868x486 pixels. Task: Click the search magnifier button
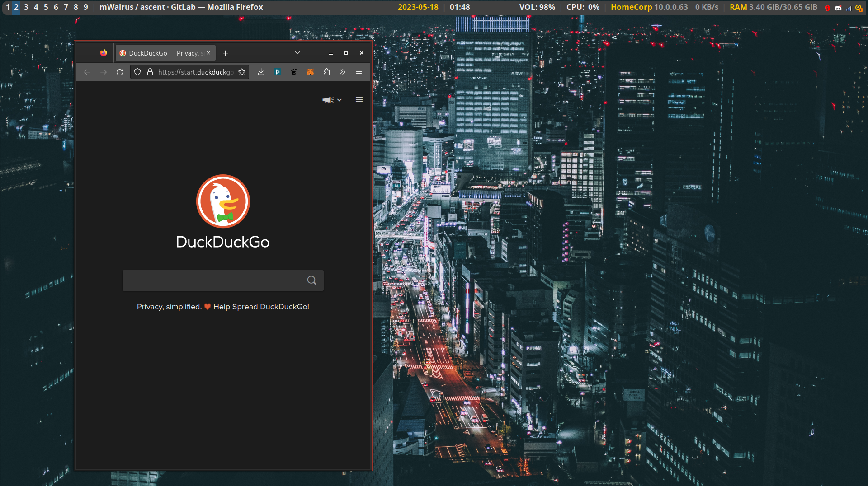311,280
